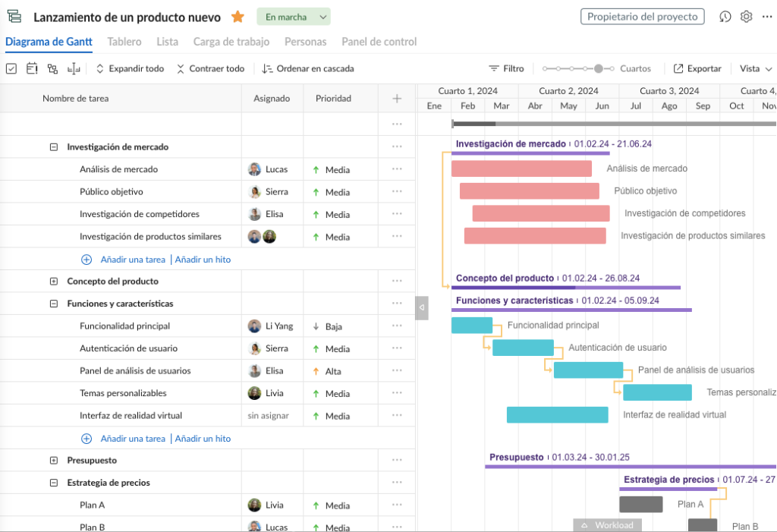Click the project history clock icon
The height and width of the screenshot is (532, 777).
point(725,17)
